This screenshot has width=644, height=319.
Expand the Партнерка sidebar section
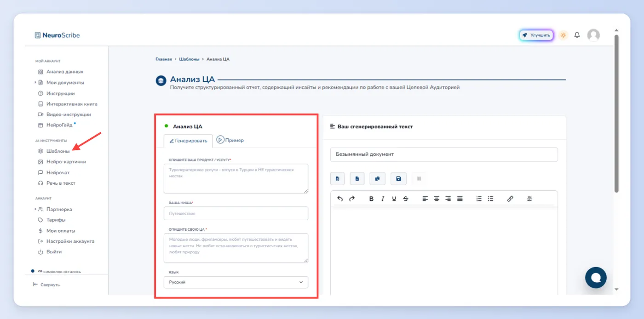[35, 209]
